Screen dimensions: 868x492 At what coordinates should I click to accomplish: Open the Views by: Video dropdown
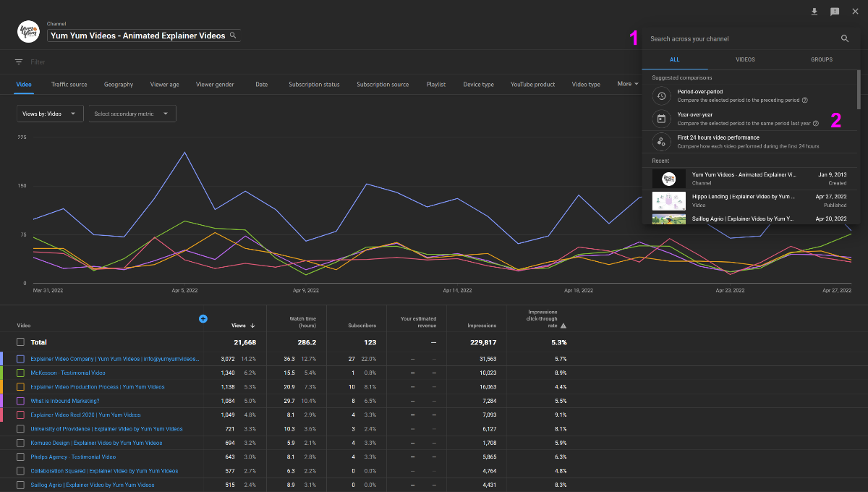coord(49,114)
